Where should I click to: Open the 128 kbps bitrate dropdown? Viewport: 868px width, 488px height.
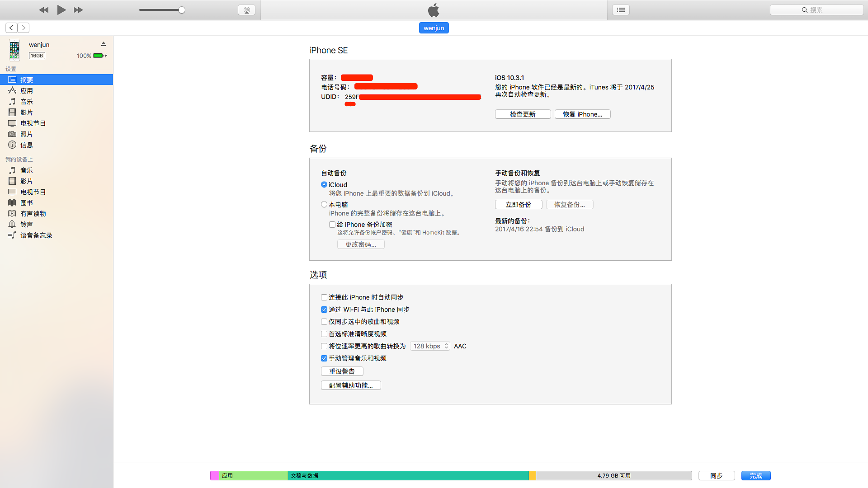[x=430, y=346]
